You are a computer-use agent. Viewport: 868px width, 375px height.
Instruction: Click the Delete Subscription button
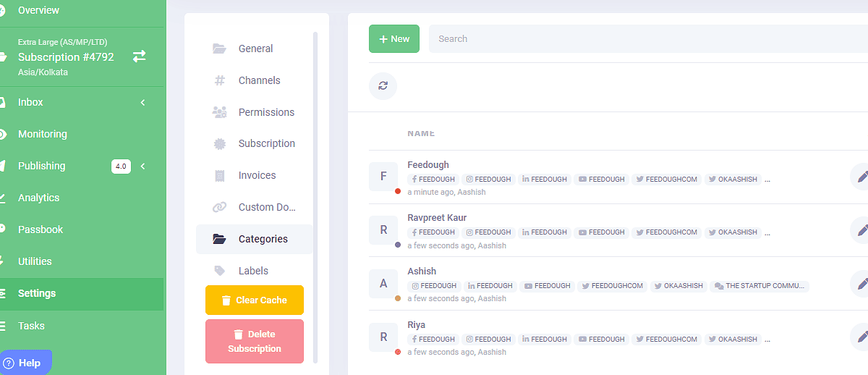(255, 341)
